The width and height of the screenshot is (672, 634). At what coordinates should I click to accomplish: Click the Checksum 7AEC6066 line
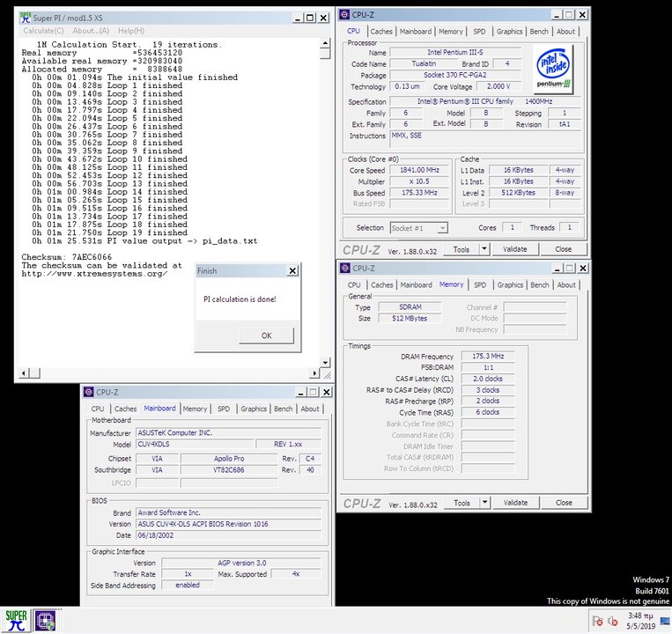(x=66, y=257)
